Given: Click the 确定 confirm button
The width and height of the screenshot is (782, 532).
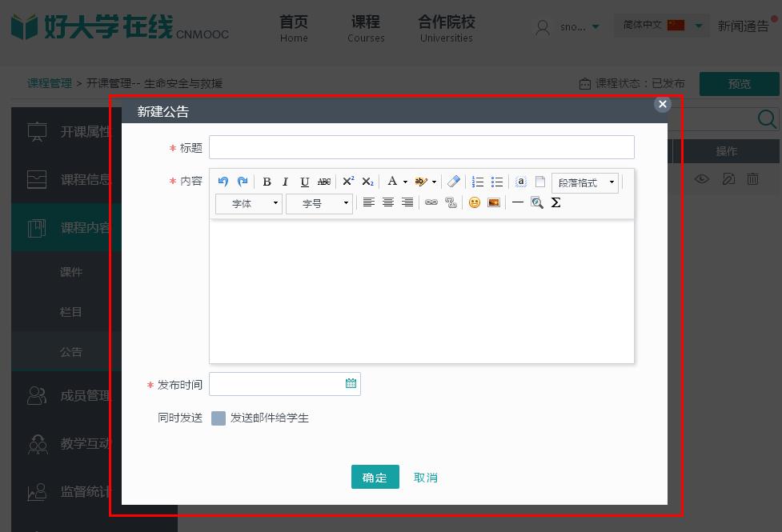Looking at the screenshot, I should [x=375, y=477].
